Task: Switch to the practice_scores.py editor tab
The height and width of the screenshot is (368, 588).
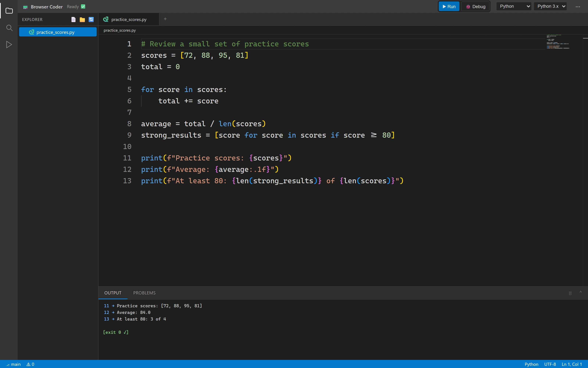Action: (x=129, y=20)
